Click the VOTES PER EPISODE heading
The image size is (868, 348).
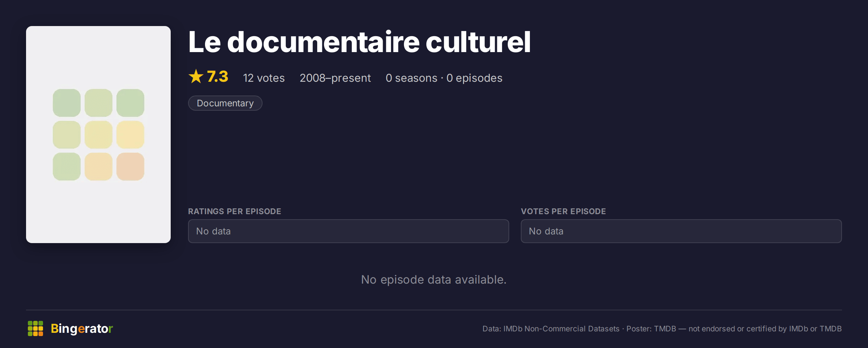point(563,211)
